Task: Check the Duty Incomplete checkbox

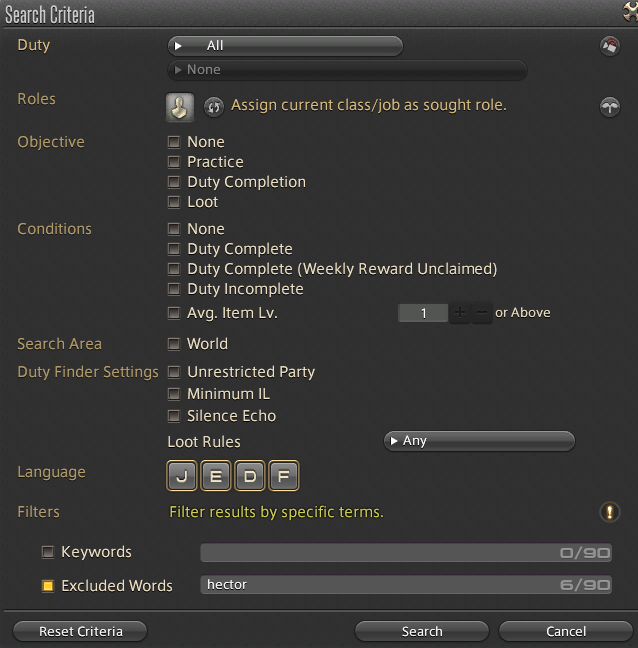Action: tap(174, 289)
